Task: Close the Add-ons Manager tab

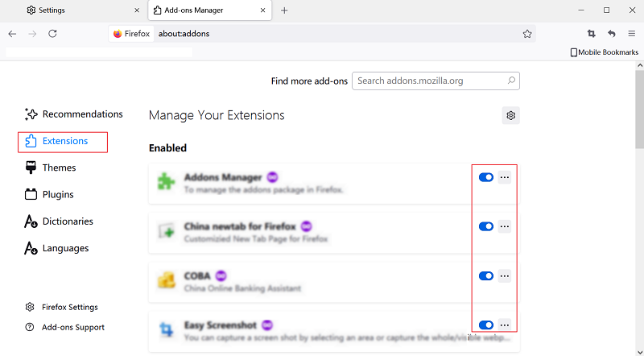Action: (x=263, y=10)
